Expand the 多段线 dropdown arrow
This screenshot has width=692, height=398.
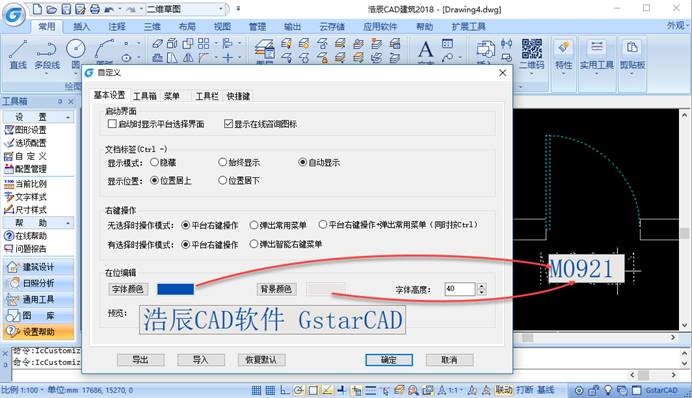coord(47,74)
